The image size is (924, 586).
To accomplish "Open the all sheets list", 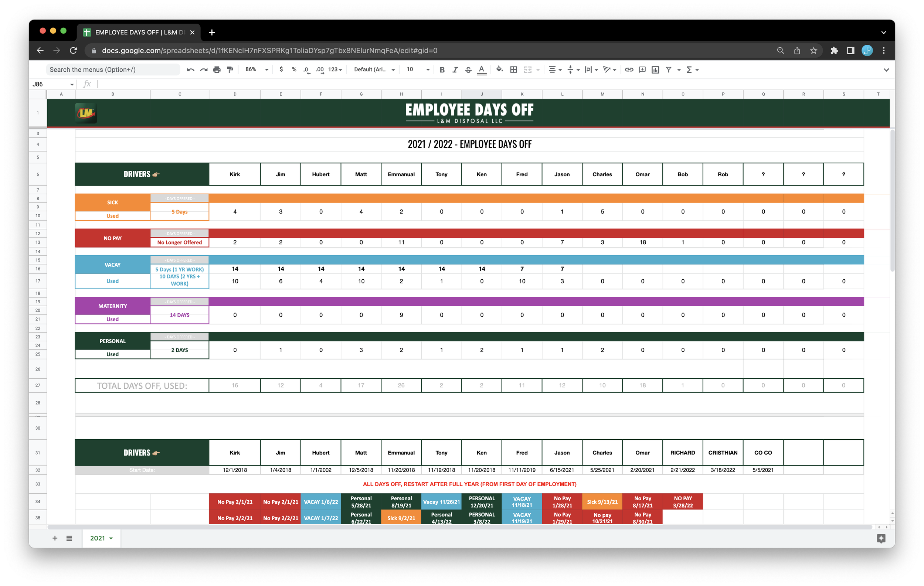I will click(x=69, y=538).
